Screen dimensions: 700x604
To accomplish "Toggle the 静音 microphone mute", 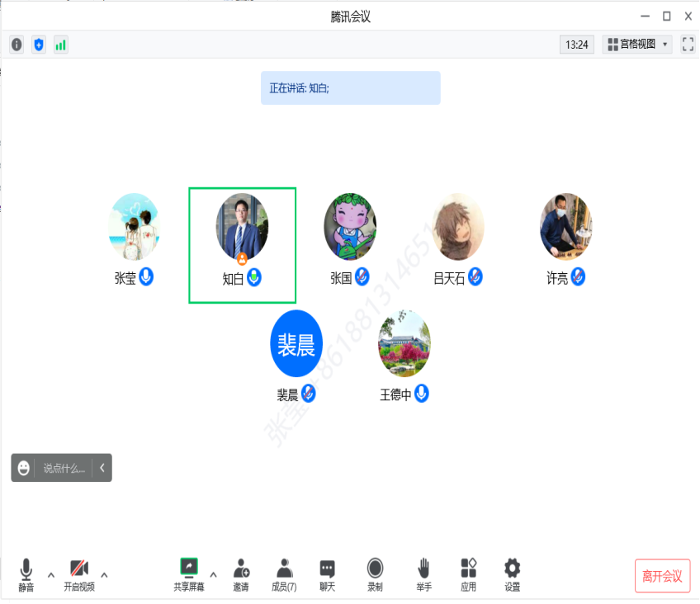I will (26, 573).
